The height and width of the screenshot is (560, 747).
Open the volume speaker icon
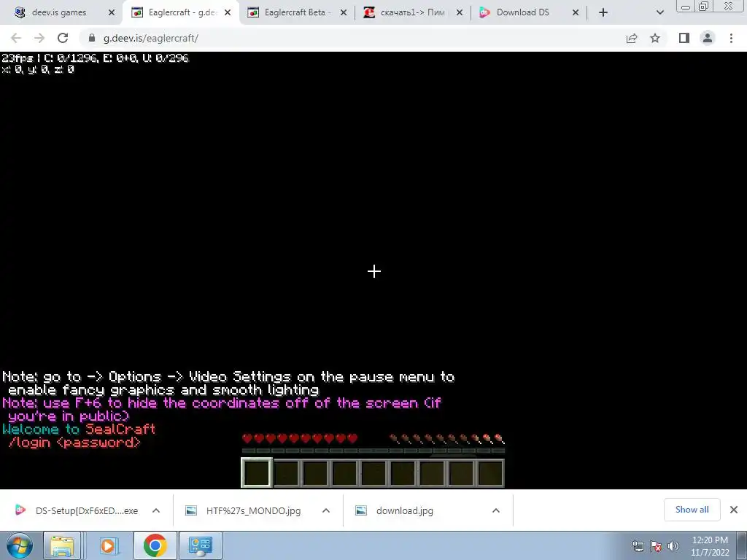673,546
